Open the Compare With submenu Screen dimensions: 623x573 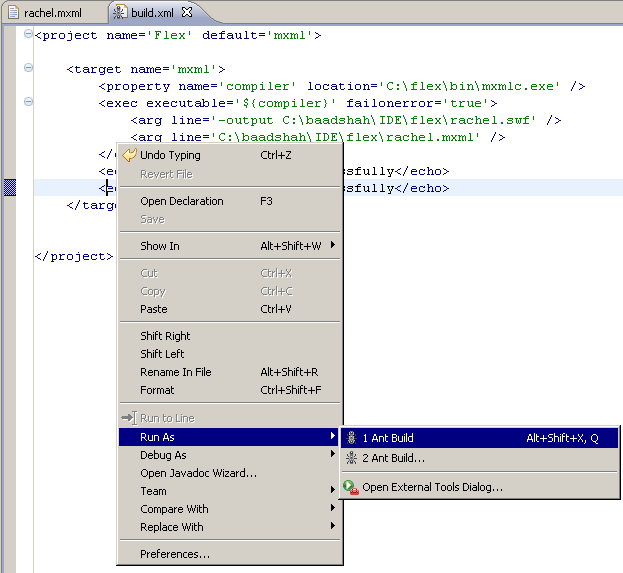230,509
